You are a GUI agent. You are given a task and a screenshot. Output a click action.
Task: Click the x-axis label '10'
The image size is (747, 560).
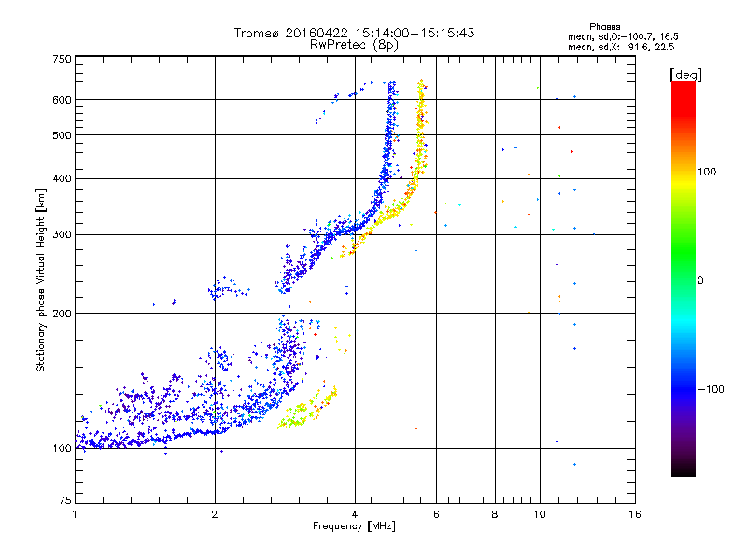540,514
